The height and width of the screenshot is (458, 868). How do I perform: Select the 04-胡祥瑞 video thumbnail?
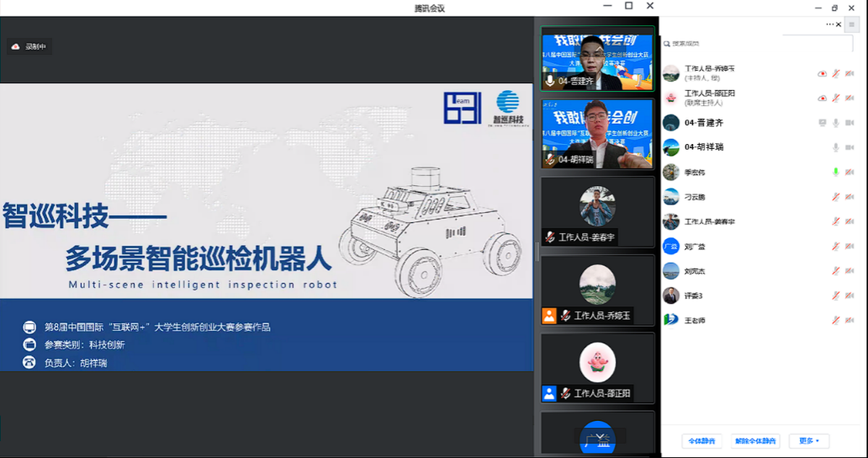597,134
